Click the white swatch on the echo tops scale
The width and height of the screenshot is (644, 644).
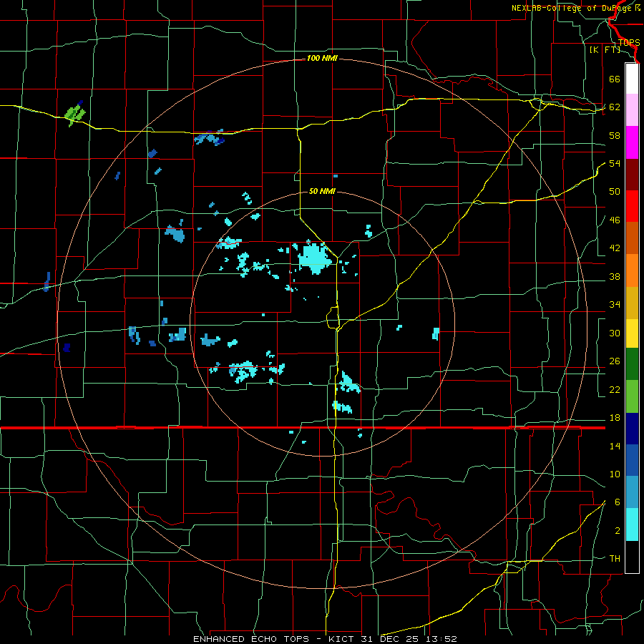(632, 79)
